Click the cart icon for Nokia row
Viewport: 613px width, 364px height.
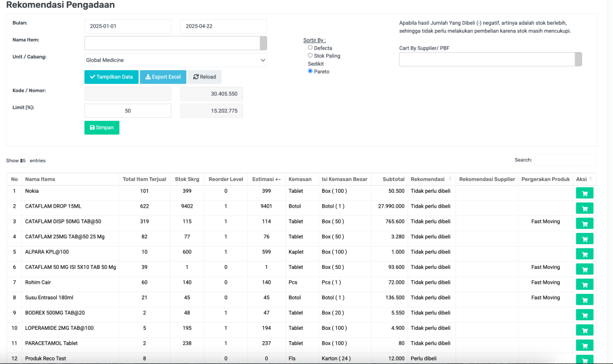[x=584, y=193]
